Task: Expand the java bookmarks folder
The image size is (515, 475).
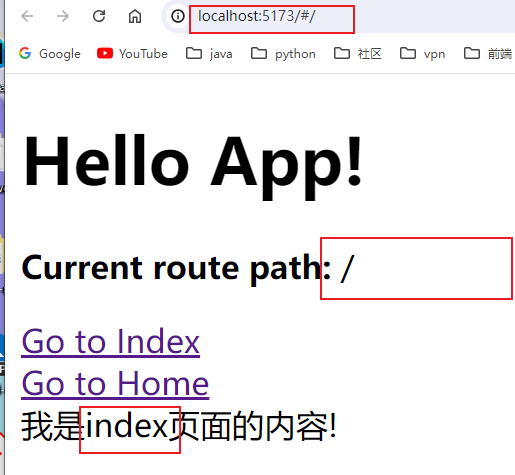Action: (x=209, y=54)
